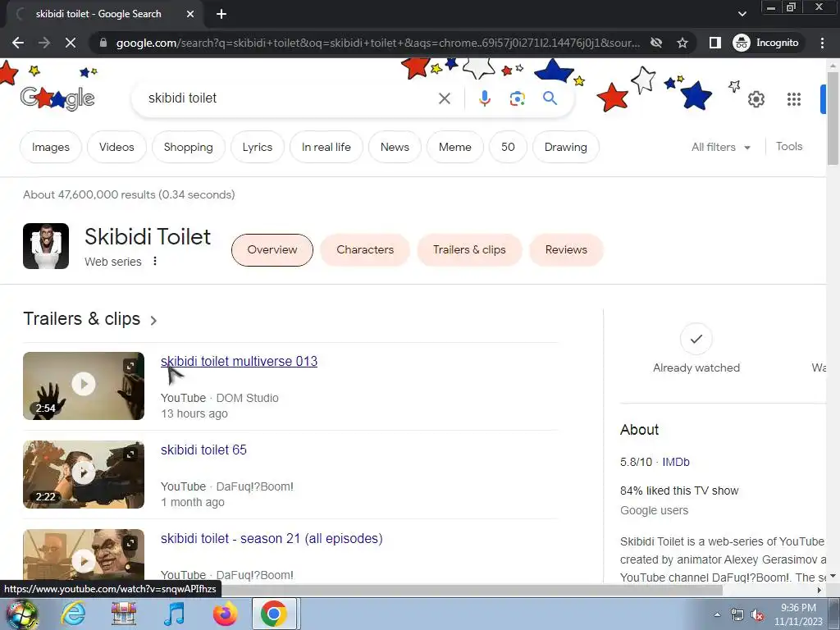Screen dimensions: 840x630
Task: Open the Chrome side panel icon
Action: pos(714,43)
